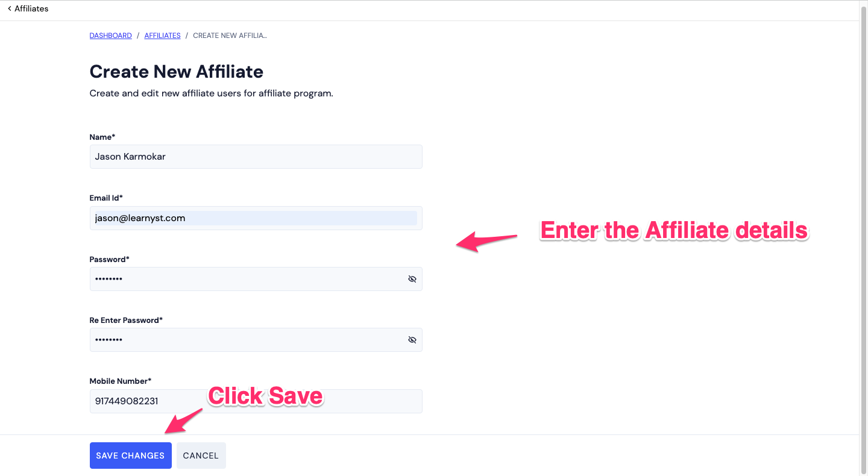Click the Create New Affiliate heading
Screen dimensions: 868x476
(177, 72)
